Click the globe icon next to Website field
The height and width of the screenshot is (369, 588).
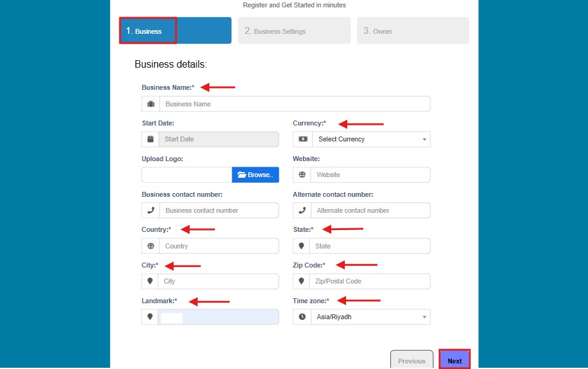(302, 175)
